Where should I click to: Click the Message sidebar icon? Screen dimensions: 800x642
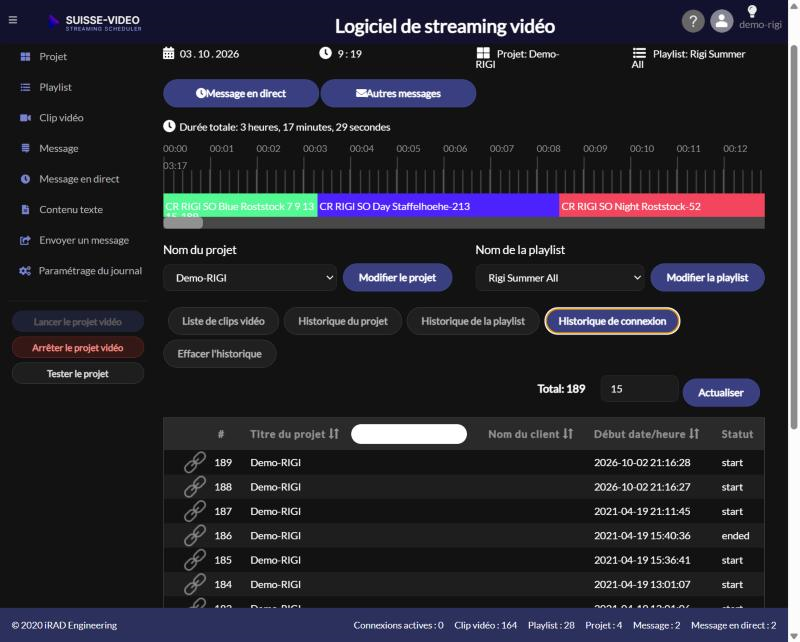coord(25,149)
